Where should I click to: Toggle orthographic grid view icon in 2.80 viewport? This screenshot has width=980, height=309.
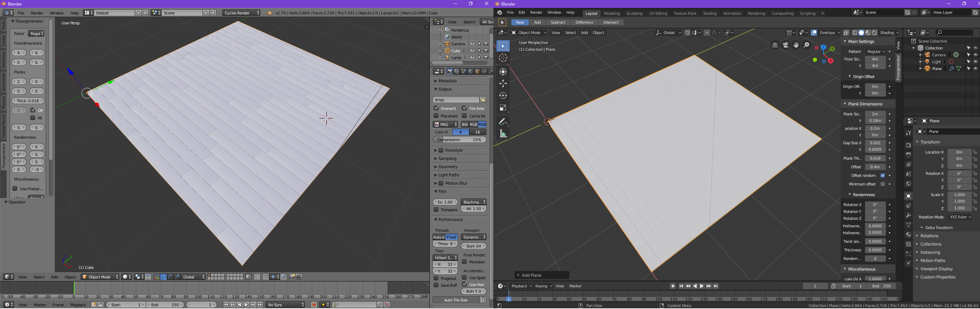775,45
